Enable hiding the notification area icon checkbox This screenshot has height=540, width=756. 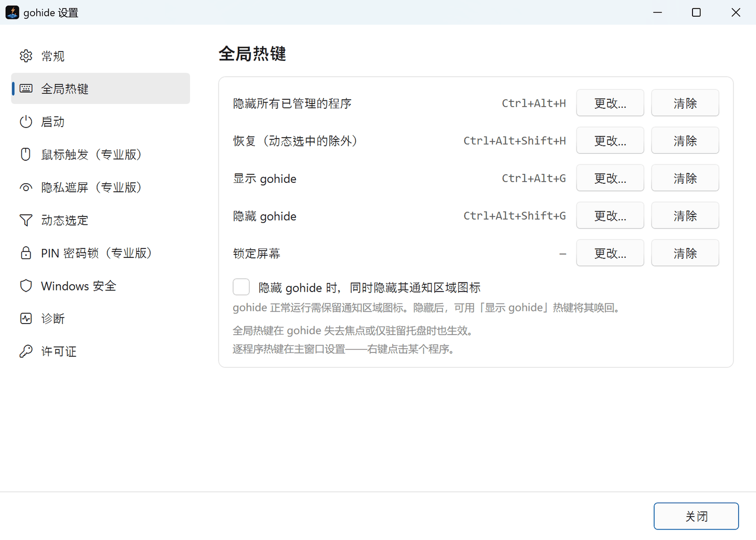click(241, 287)
